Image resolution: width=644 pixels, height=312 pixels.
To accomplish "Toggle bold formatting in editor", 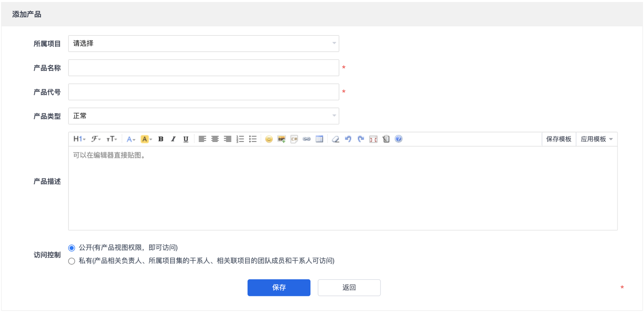I will tap(161, 139).
